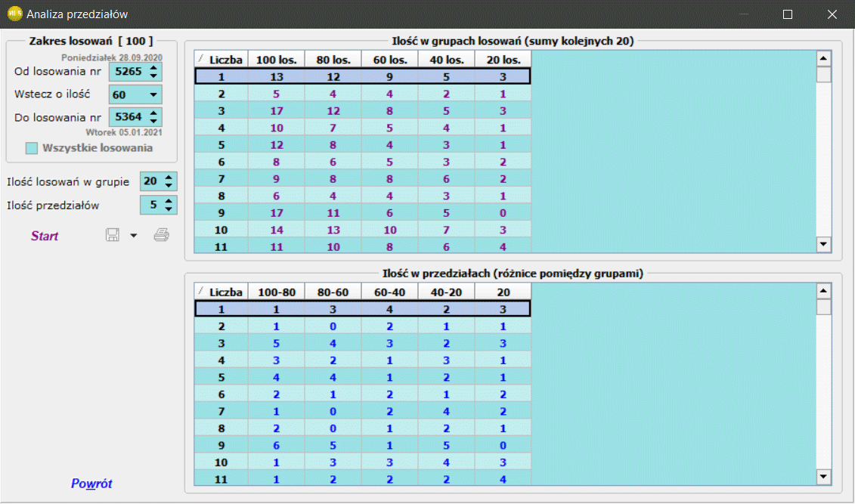The height and width of the screenshot is (504, 855).
Task: Select number 7's 40 los. cell in upper table
Action: pos(447,179)
